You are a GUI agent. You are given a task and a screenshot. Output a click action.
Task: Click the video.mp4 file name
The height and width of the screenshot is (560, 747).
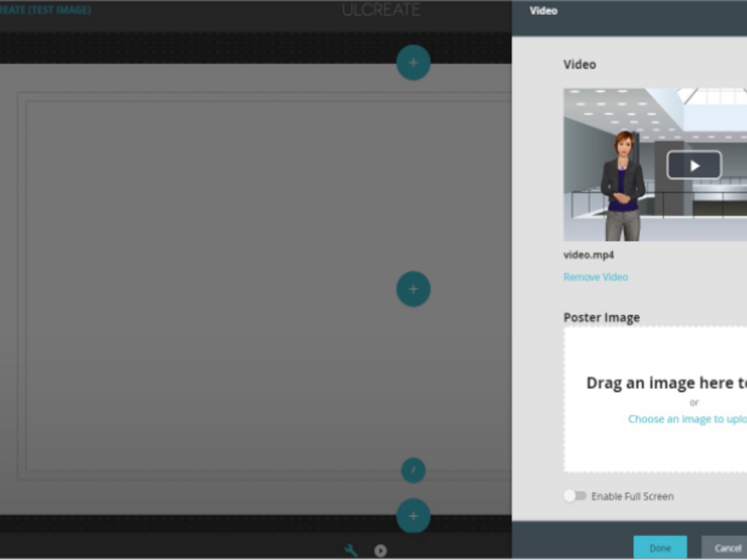coord(588,255)
